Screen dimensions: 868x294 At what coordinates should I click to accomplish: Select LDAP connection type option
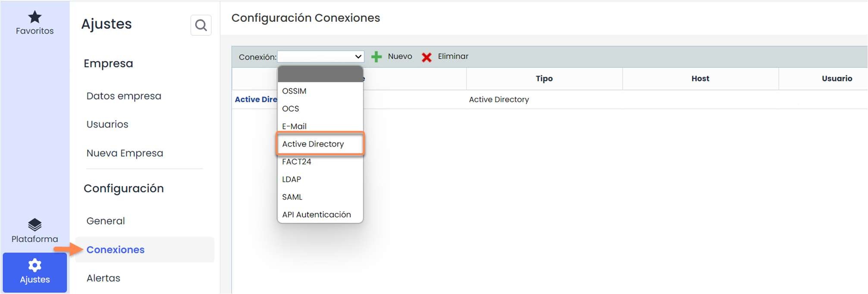coord(291,179)
